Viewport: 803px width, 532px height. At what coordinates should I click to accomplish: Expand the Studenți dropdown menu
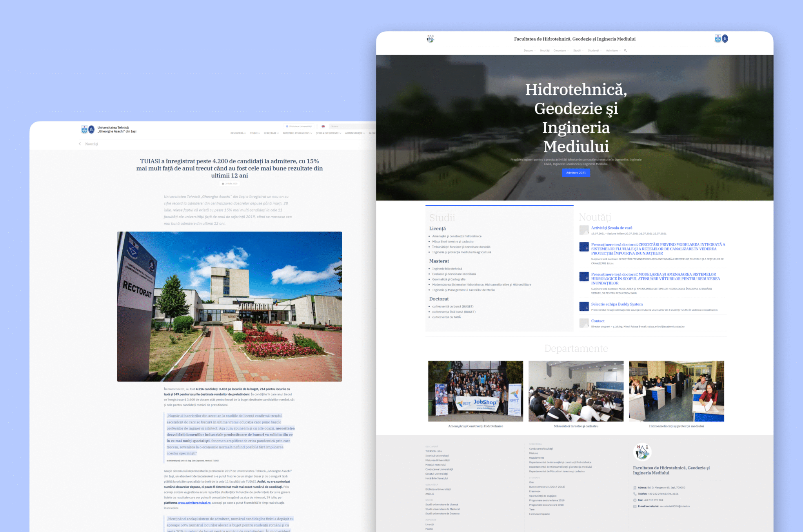(593, 50)
